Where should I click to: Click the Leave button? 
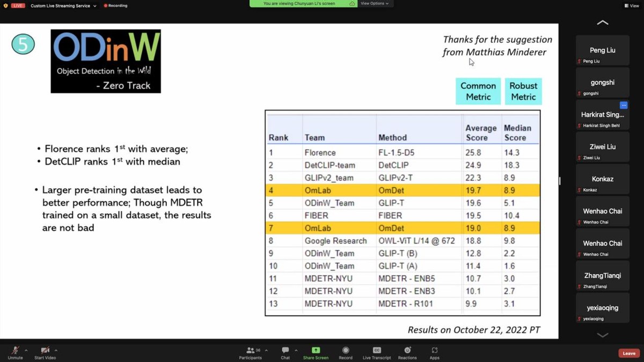(x=628, y=353)
